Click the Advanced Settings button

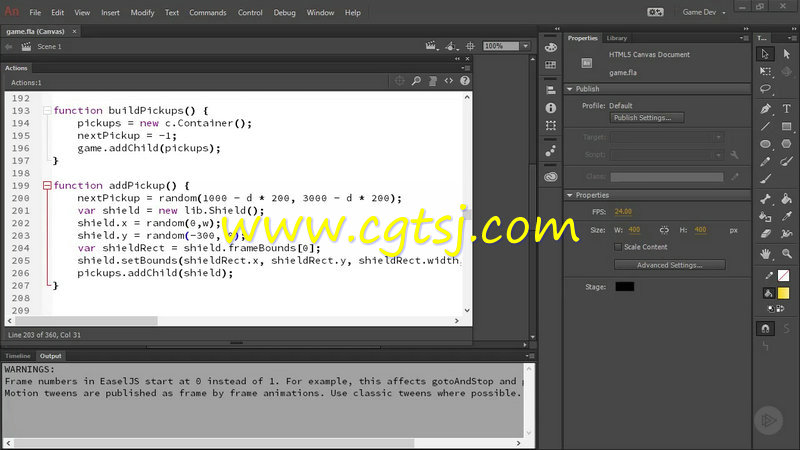click(669, 265)
